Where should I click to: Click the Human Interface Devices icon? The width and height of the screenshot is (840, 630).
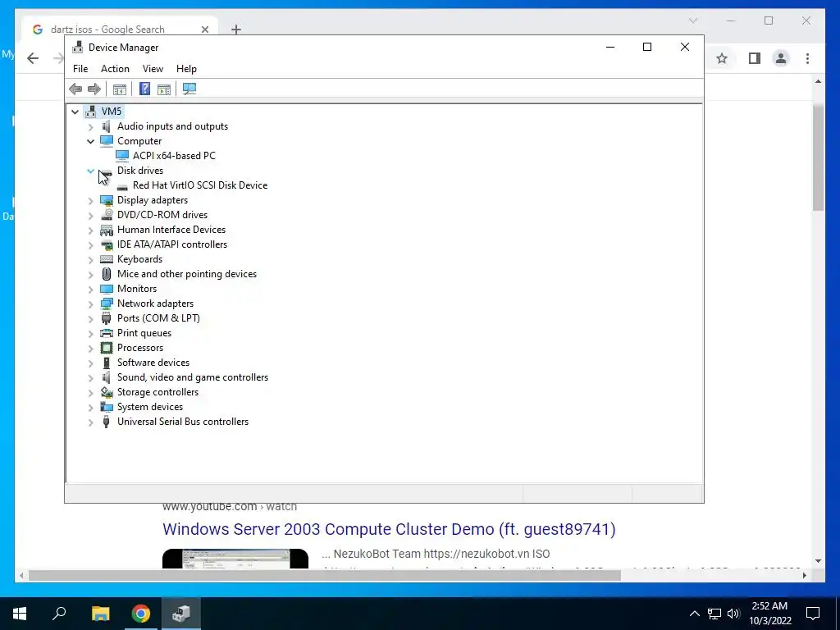(107, 230)
